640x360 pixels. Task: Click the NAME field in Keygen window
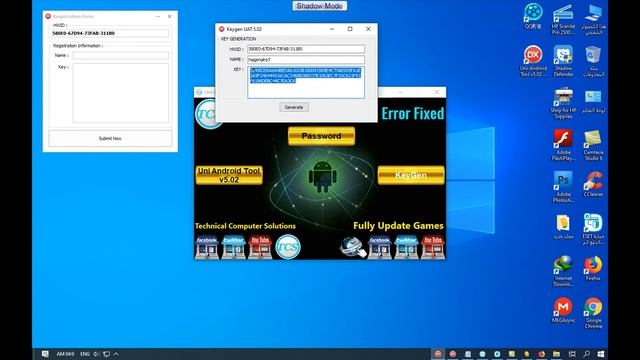click(306, 60)
